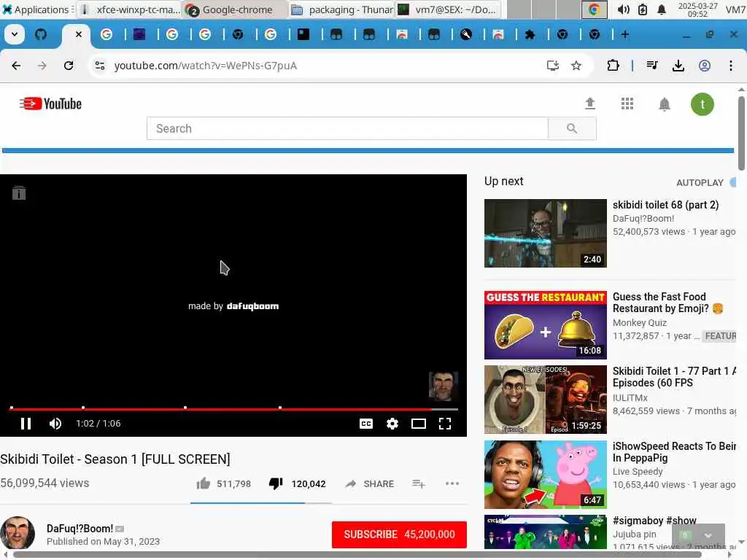Image resolution: width=747 pixels, height=560 pixels.
Task: Click the vertical page scrollbar
Action: (741, 133)
